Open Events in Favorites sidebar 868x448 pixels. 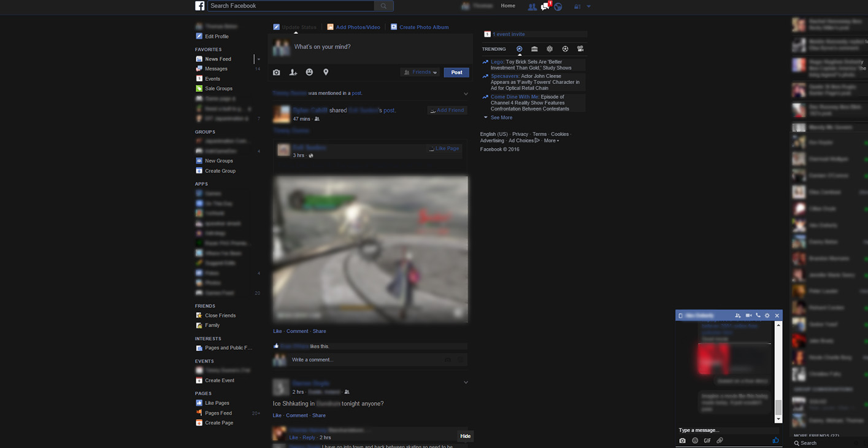point(212,79)
